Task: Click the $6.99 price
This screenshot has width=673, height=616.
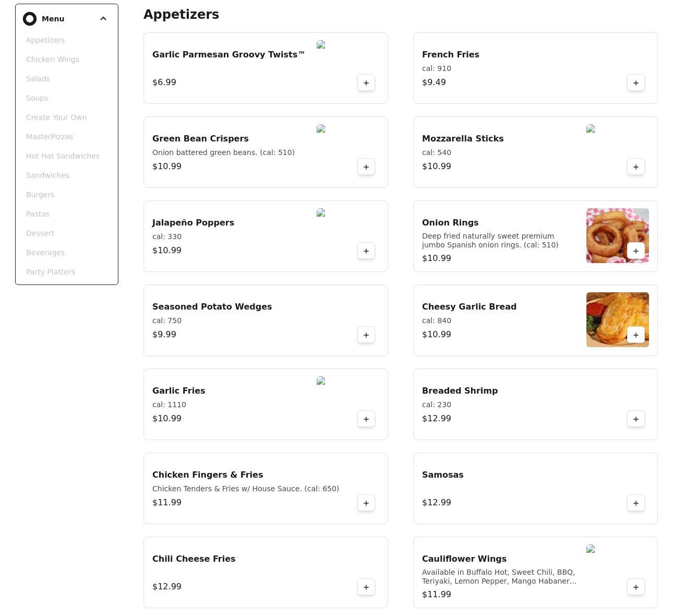Action: click(164, 82)
